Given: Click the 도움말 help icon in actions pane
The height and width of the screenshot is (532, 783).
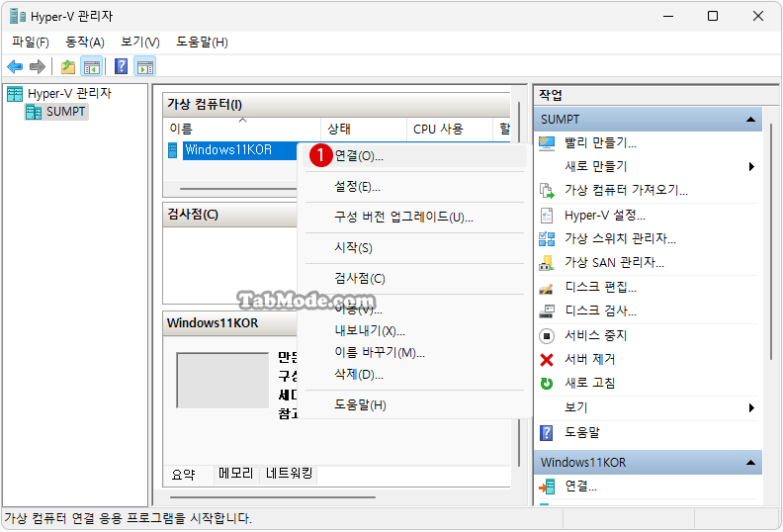Looking at the screenshot, I should pyautogui.click(x=547, y=432).
